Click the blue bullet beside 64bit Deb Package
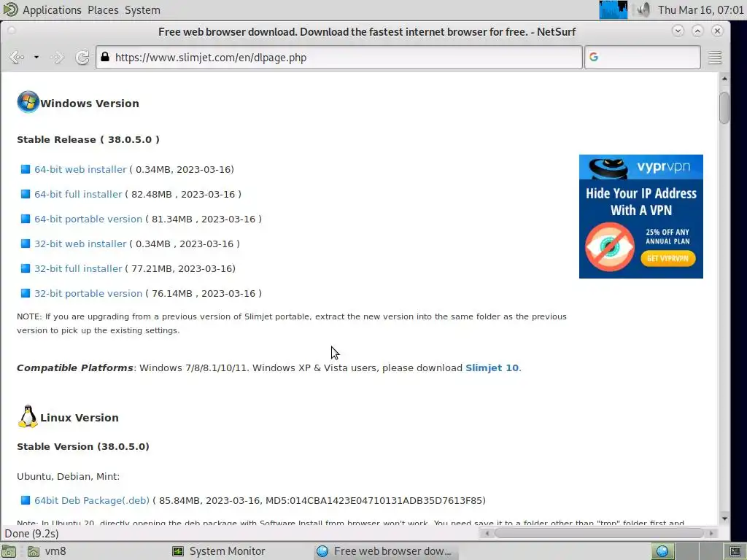747x560 pixels. (x=26, y=500)
